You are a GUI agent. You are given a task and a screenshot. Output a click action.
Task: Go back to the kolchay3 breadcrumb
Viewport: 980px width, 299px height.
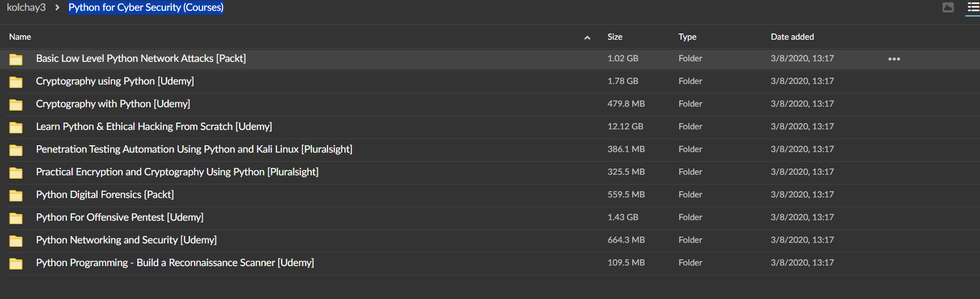(26, 7)
